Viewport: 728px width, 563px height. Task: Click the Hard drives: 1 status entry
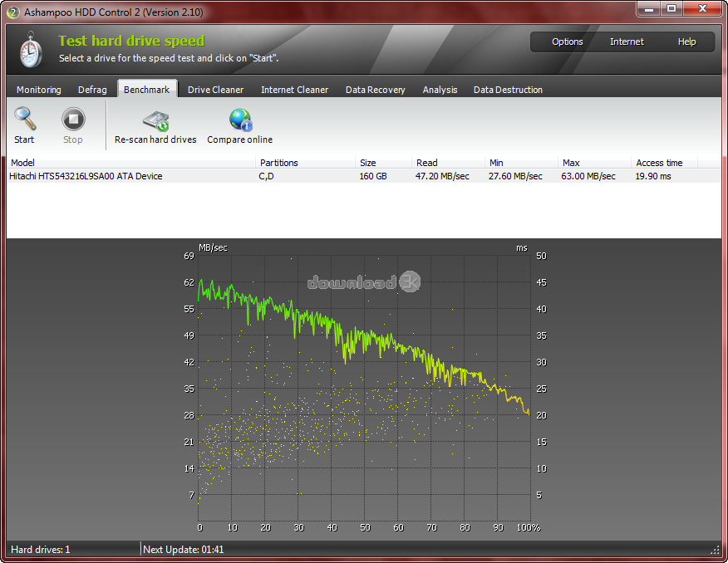pos(41,550)
